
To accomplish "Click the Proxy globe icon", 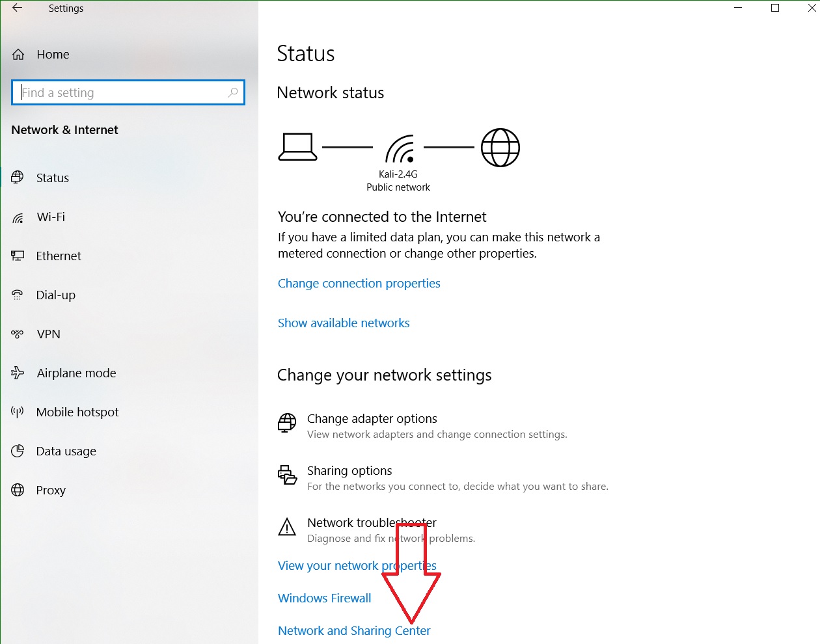I will click(18, 490).
